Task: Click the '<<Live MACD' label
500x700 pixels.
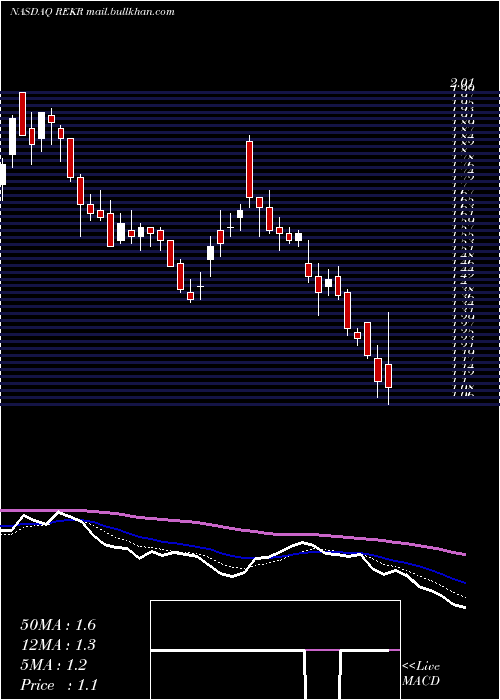Action: coord(421,674)
